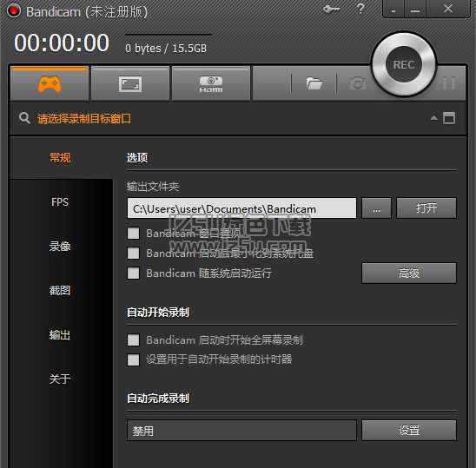Viewport: 476px width, 468px height.
Task: Open the registration key icon
Action: tap(331, 10)
